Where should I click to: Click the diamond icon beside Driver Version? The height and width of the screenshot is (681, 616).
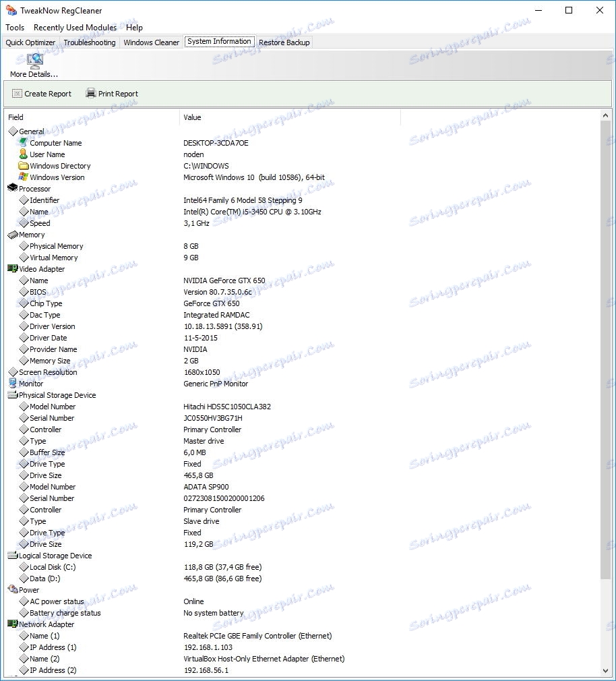24,326
